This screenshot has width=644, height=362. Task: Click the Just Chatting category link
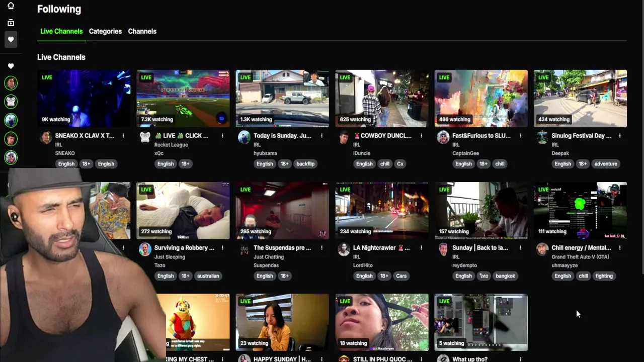click(269, 257)
